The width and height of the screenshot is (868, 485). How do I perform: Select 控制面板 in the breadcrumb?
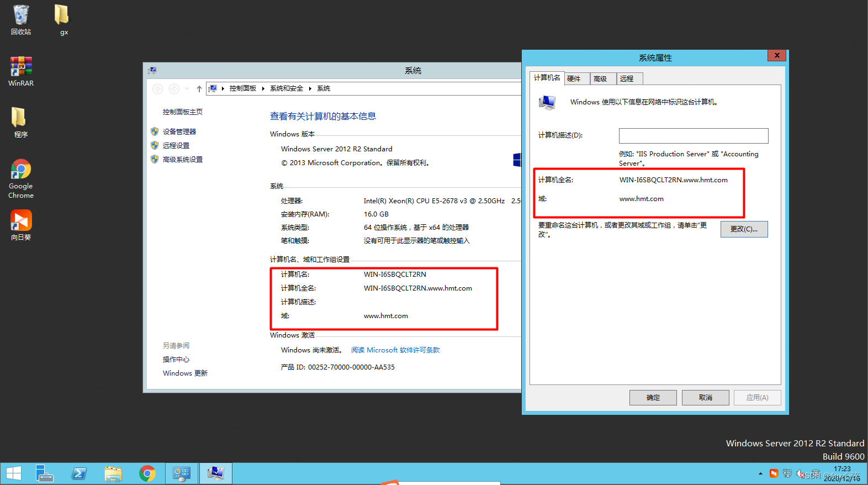click(243, 88)
